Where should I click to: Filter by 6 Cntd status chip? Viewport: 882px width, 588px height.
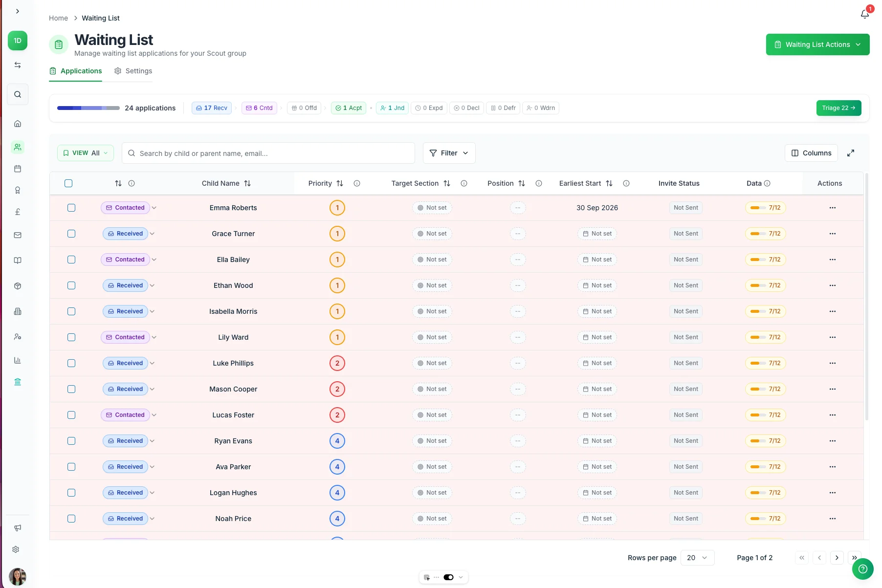pyautogui.click(x=259, y=108)
